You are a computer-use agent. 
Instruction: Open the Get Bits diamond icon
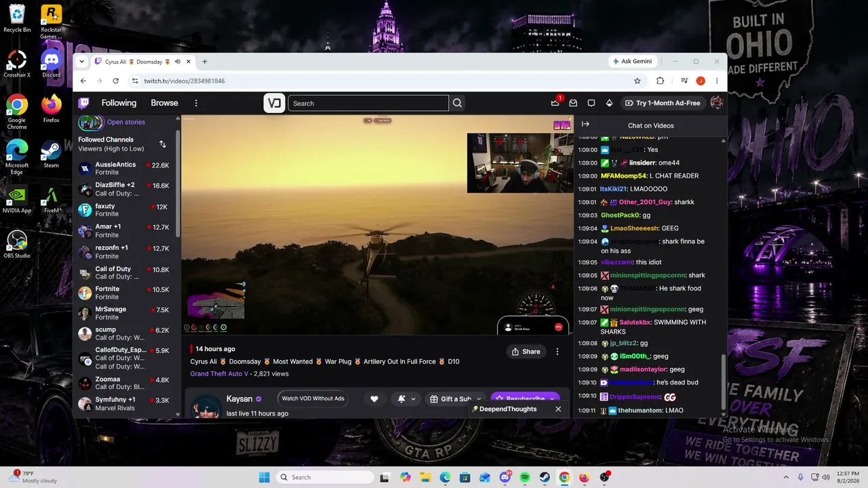pos(609,103)
